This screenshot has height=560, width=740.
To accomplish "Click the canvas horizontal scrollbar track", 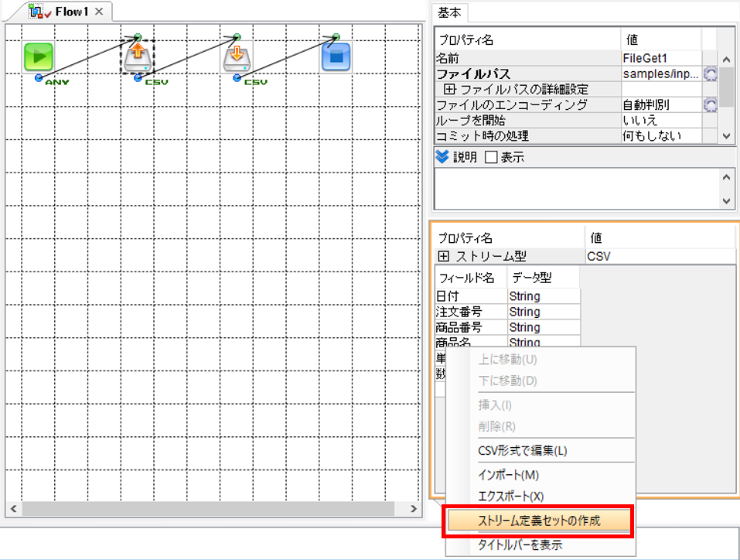I will point(208,508).
